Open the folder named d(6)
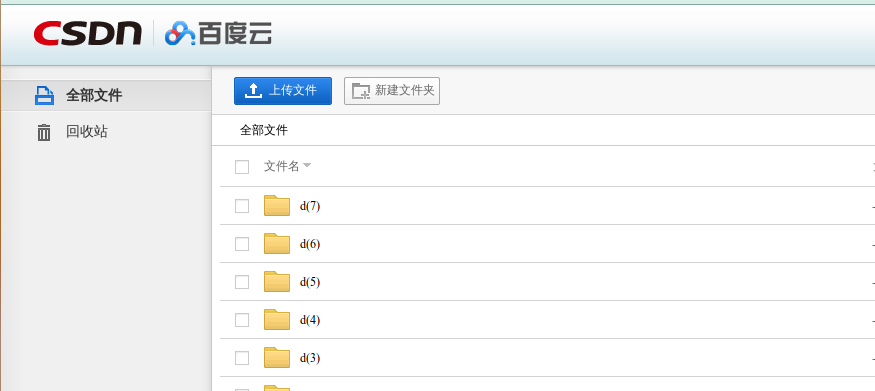 point(310,244)
